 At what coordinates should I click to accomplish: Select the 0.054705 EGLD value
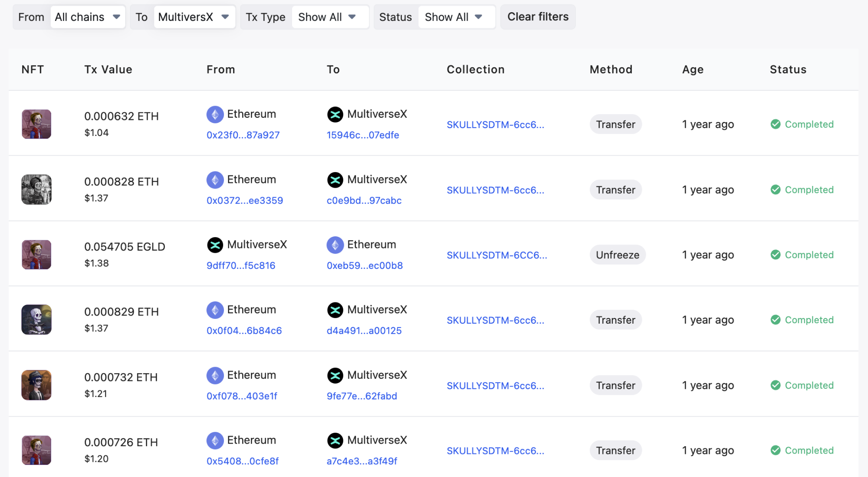[125, 247]
